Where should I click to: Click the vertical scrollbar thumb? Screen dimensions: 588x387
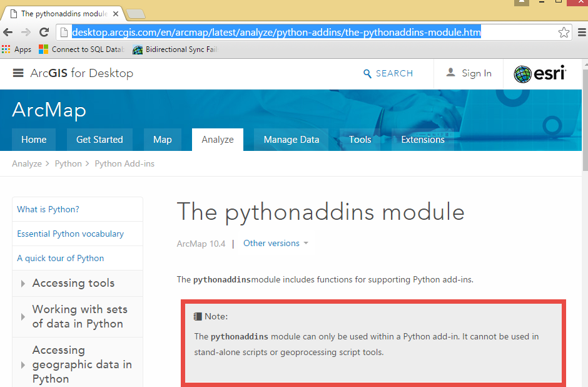tap(585, 120)
